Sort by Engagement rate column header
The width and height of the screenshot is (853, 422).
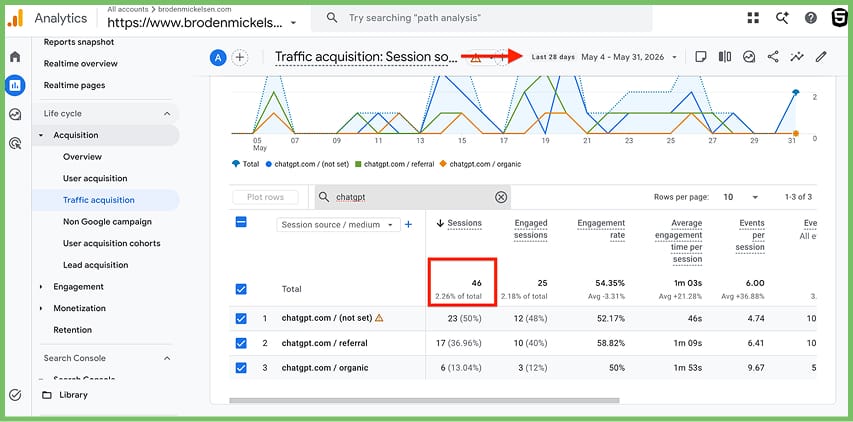(601, 229)
